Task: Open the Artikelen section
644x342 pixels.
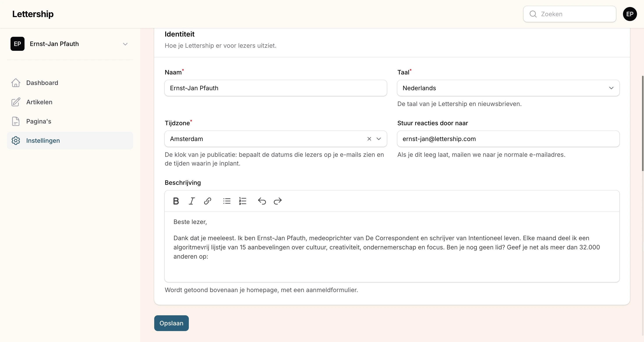Action: [70, 102]
